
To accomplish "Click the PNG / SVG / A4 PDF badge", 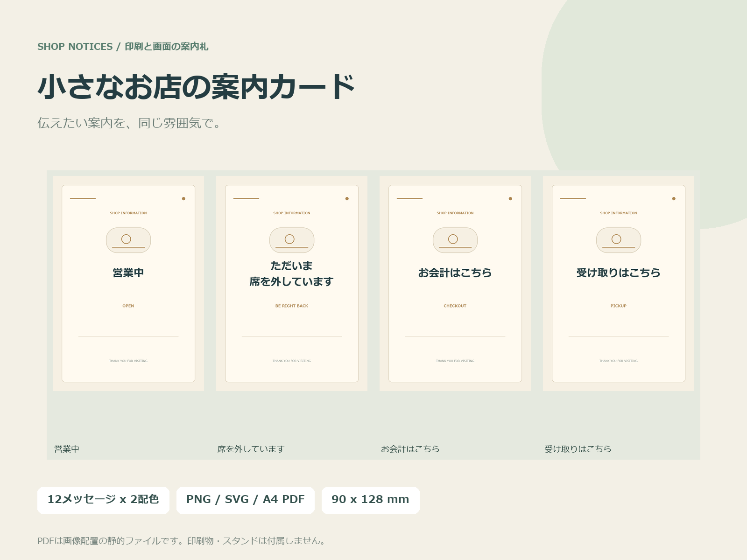I will (x=246, y=500).
